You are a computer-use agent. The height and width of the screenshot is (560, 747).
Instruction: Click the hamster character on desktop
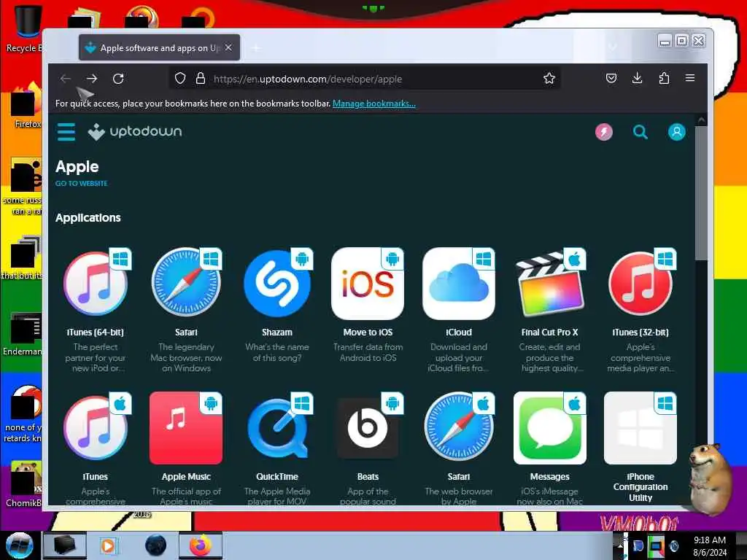pyautogui.click(x=710, y=478)
